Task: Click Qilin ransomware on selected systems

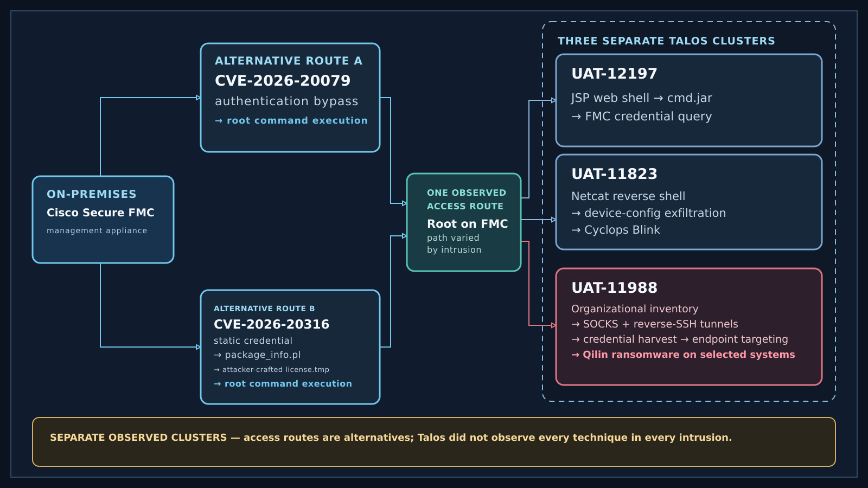Action: click(683, 355)
